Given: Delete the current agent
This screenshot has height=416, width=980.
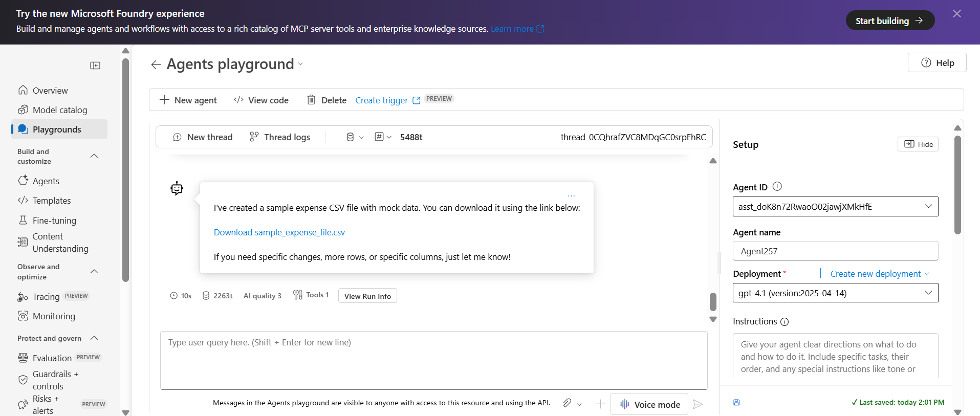Looking at the screenshot, I should (x=326, y=100).
